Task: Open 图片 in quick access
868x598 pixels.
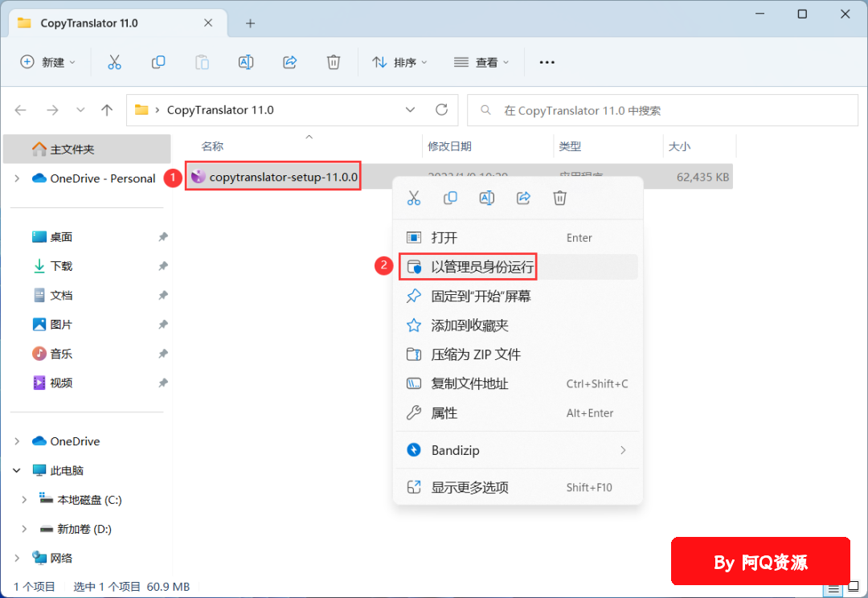Action: click(x=61, y=325)
